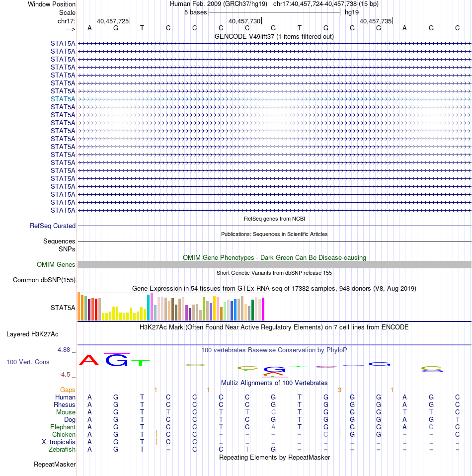This screenshot has height=476, width=472.
Task: Click the '5 bases' scale bar
Action: point(274,12)
